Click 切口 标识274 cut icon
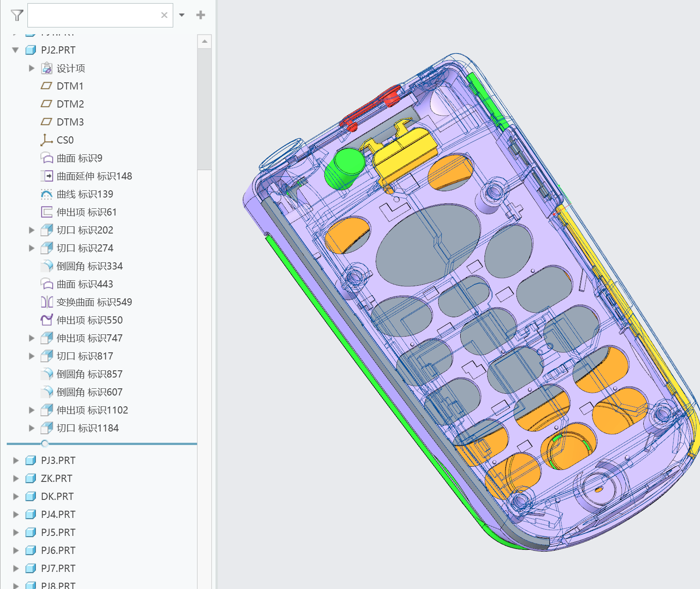700x589 pixels. [x=47, y=248]
